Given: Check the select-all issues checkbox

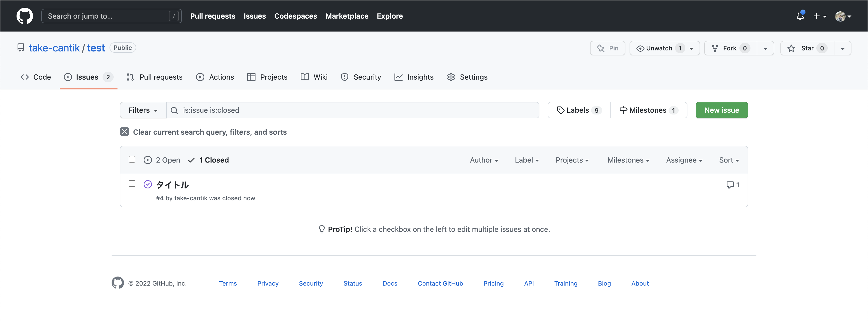Looking at the screenshot, I should coord(132,159).
